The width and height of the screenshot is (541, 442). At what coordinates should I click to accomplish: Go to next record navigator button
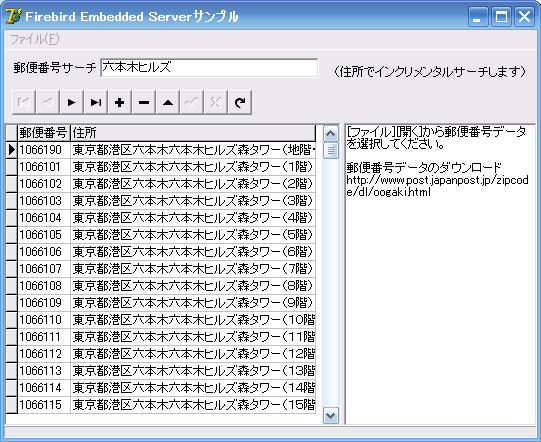[72, 102]
